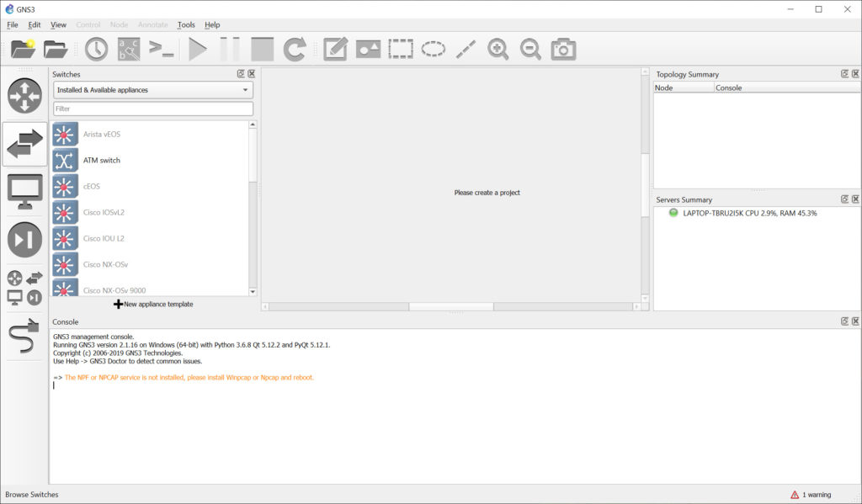Viewport: 862px width, 504px height.
Task: Click the orange NPF or NPCAP warning text
Action: 189,378
